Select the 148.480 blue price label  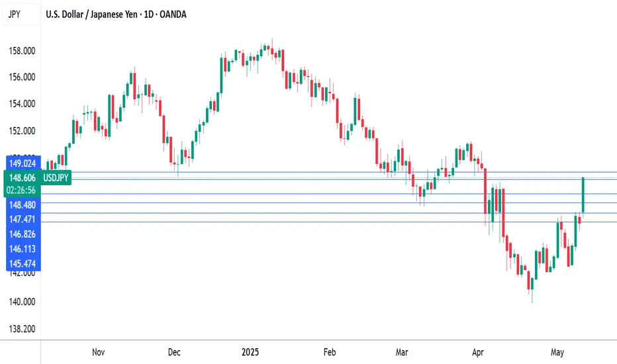[23, 205]
